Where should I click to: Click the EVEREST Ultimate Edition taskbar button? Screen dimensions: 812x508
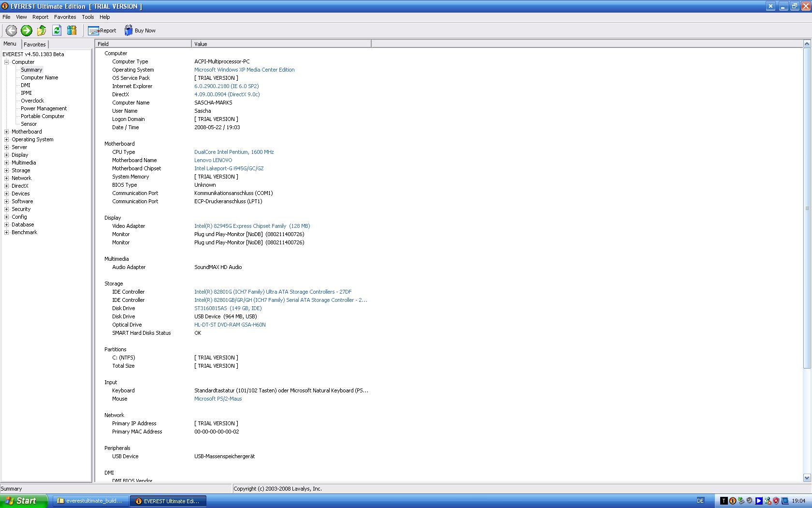[x=168, y=501]
